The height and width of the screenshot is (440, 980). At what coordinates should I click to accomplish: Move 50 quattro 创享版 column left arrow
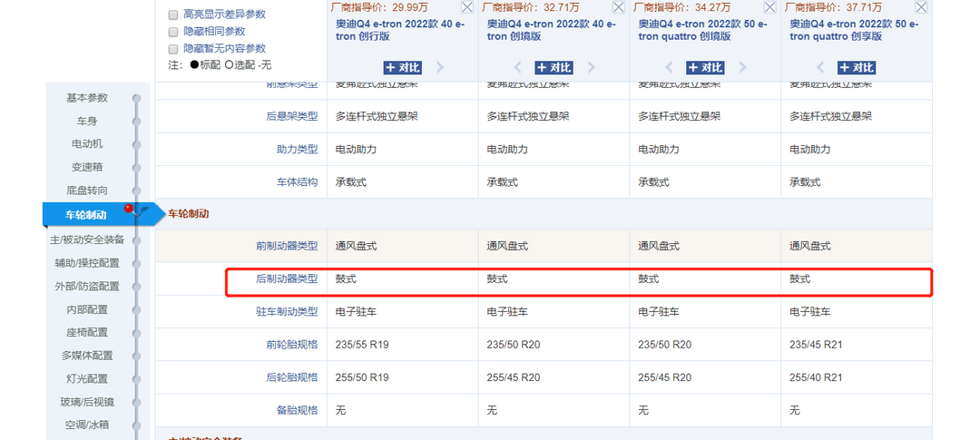(x=820, y=67)
